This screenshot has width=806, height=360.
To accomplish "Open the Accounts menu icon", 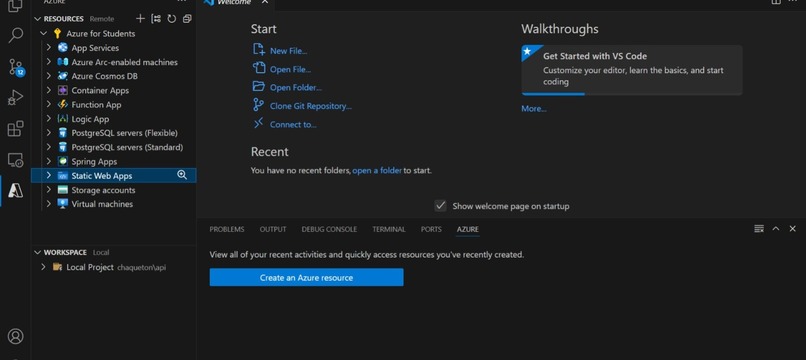I will (16, 336).
